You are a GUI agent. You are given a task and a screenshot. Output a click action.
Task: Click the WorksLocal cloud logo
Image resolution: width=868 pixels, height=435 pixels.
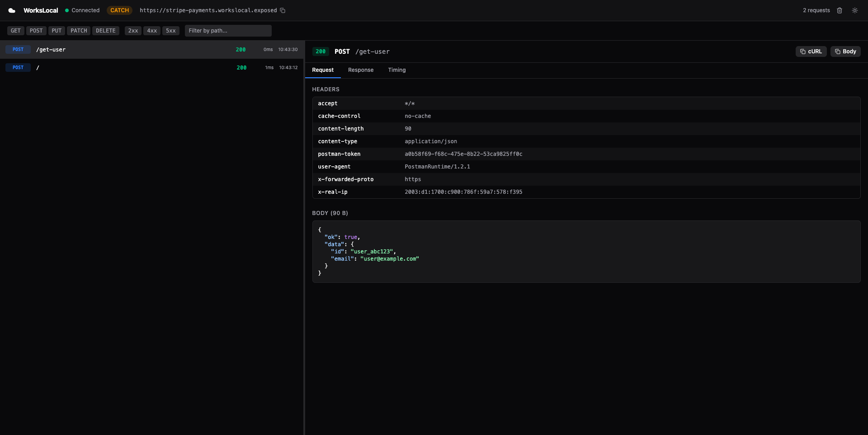(x=12, y=10)
